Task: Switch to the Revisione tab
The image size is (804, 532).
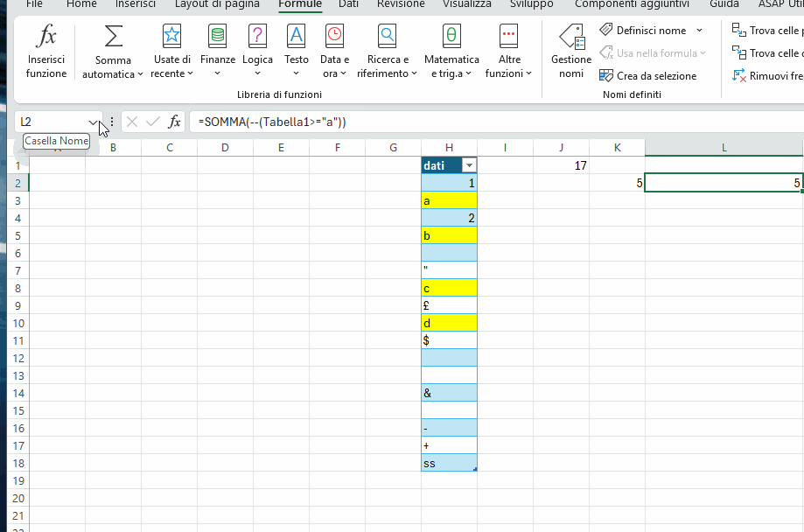Action: point(401,4)
